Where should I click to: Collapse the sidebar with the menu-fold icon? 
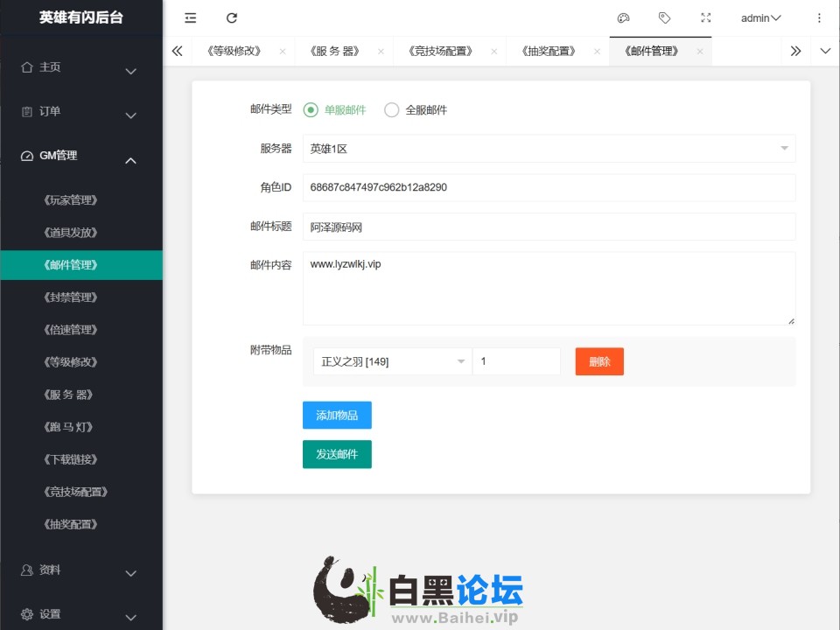point(190,18)
